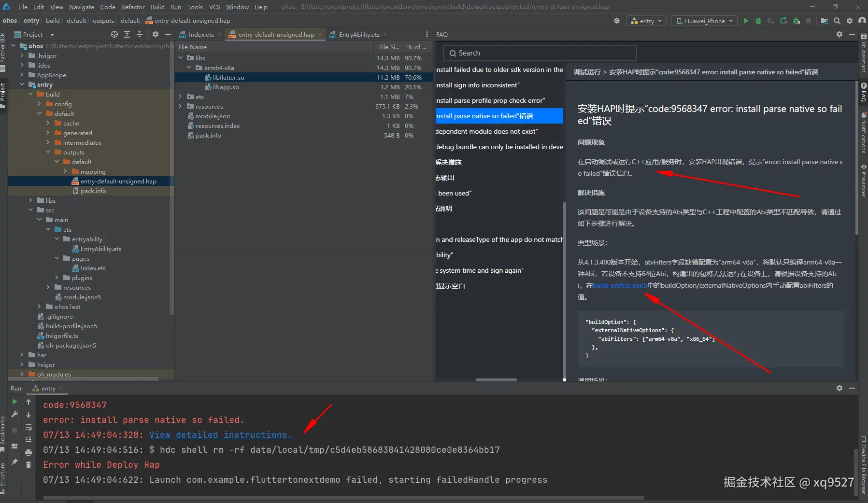Screen dimensions: 868x503
Task: Open the Huawei_Phone device dropdown
Action: (704, 21)
